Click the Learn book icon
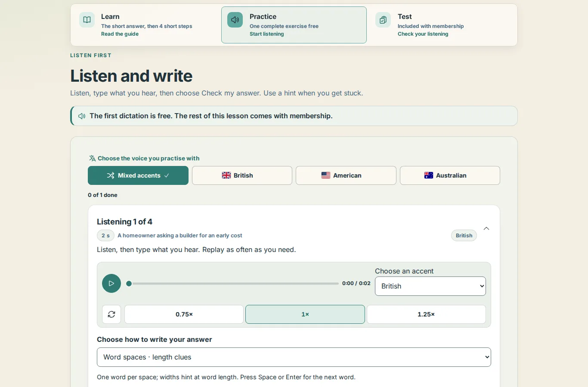The width and height of the screenshot is (588, 387). point(87,20)
